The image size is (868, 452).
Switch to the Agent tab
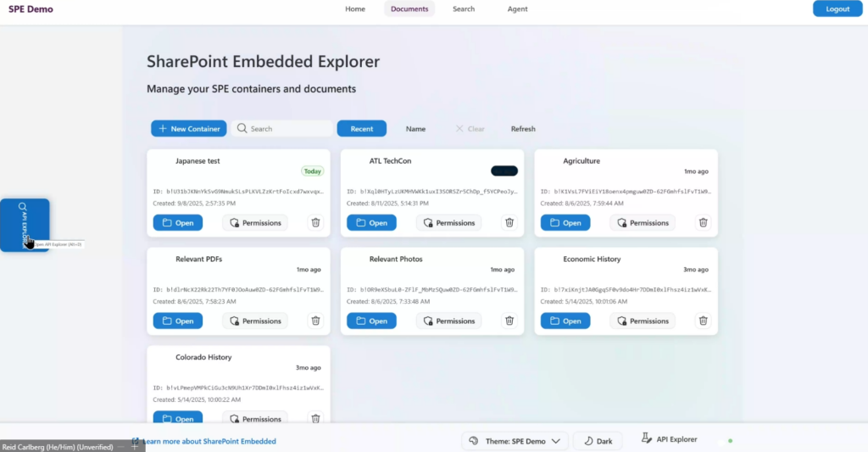[518, 8]
